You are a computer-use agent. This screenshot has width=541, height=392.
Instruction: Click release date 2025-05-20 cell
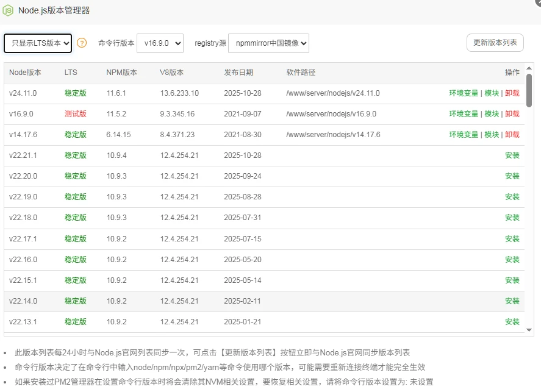tap(243, 259)
